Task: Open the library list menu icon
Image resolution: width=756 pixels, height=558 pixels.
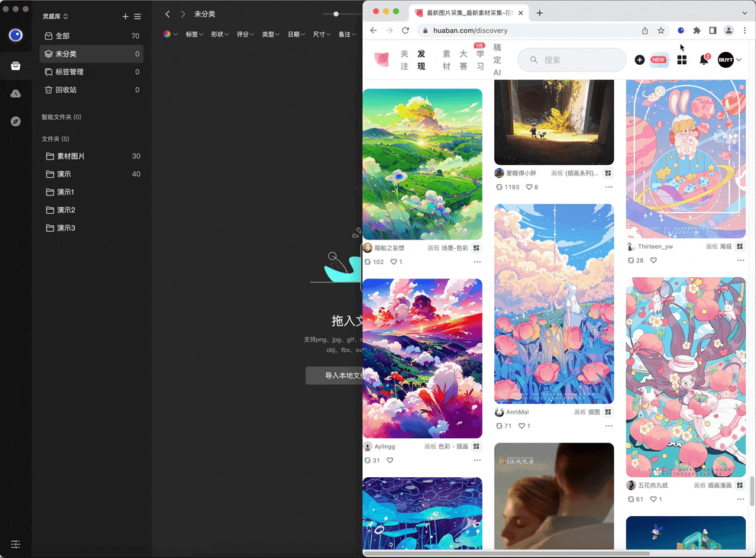Action: [x=137, y=16]
